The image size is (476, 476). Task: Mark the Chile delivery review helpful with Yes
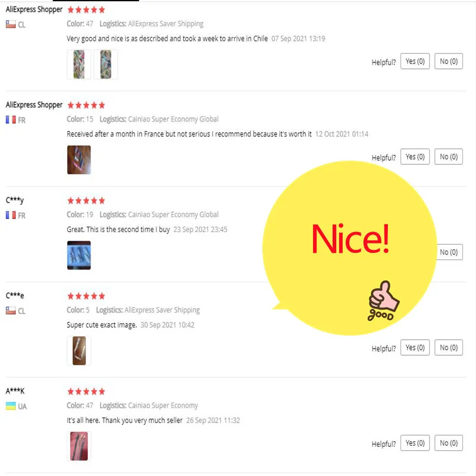coord(415,61)
